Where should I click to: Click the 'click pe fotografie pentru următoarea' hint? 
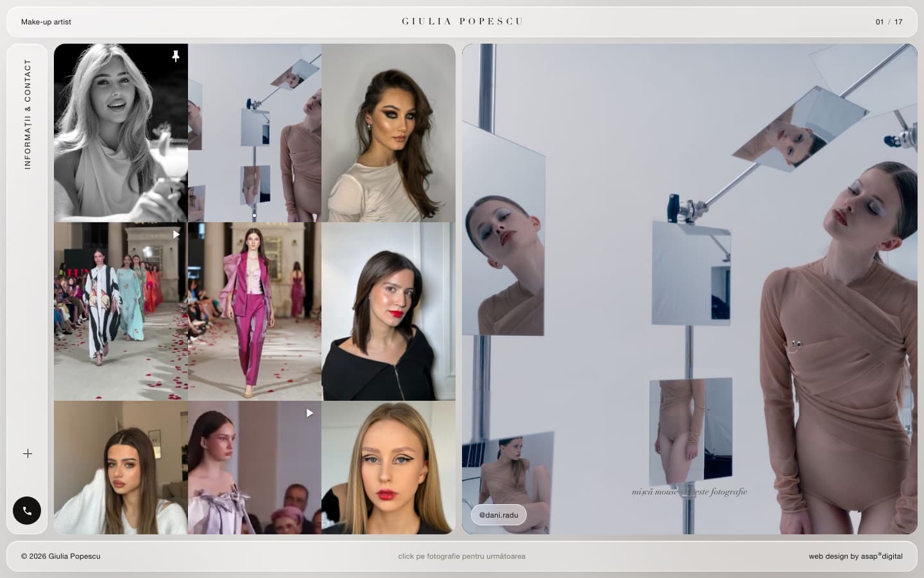click(461, 556)
